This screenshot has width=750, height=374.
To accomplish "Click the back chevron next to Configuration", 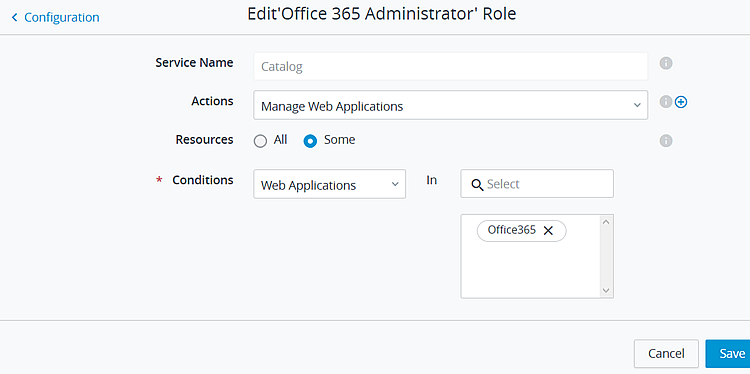I will pos(14,18).
